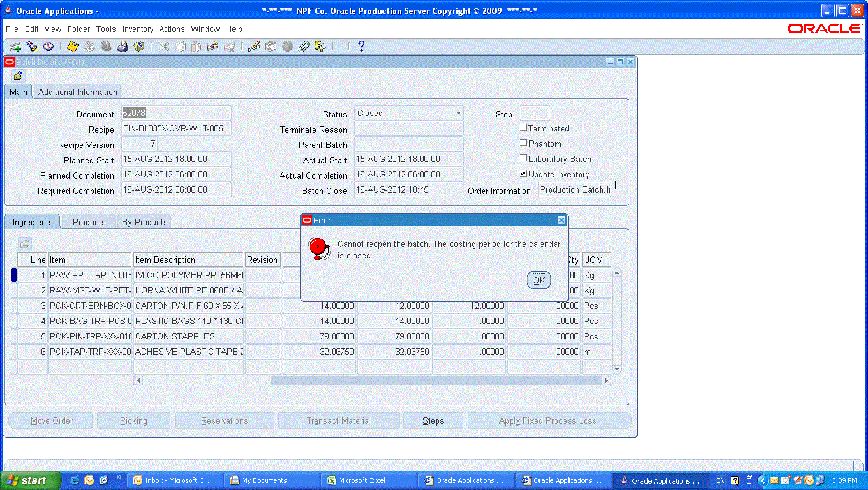The width and height of the screenshot is (868, 490).
Task: Click the Window Help question mark icon
Action: click(x=361, y=47)
